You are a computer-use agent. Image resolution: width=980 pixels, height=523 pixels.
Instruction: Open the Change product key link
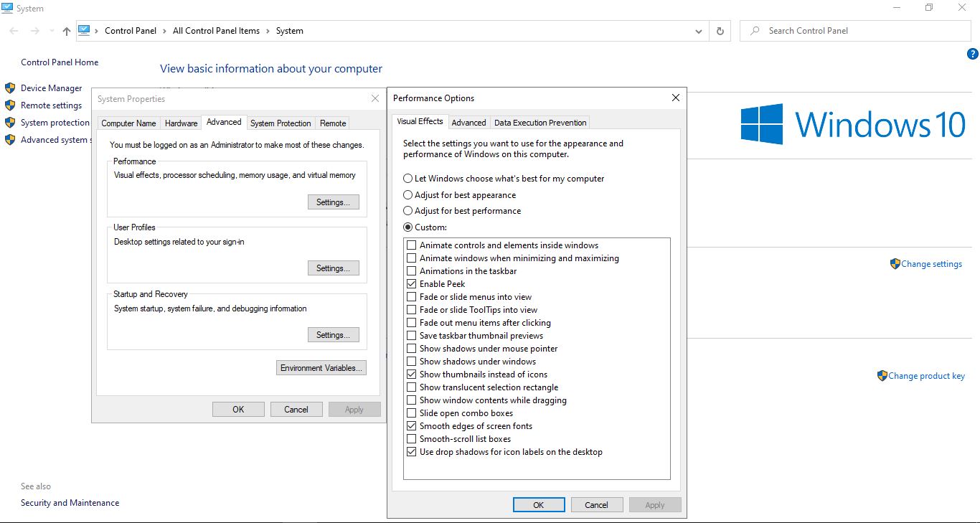tap(927, 376)
